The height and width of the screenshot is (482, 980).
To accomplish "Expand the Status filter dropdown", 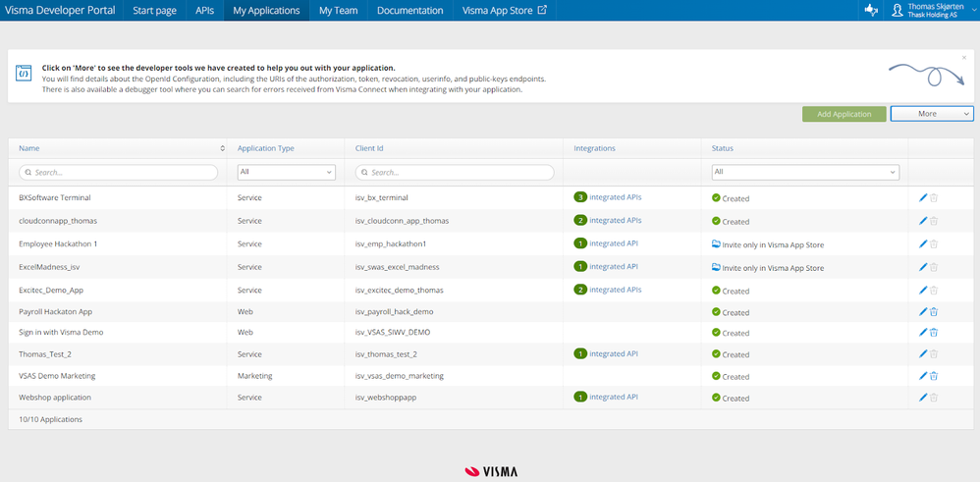I will point(805,172).
